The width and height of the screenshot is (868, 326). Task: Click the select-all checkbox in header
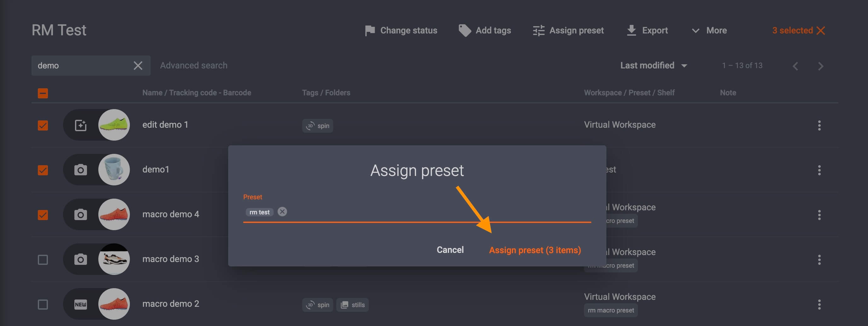43,93
